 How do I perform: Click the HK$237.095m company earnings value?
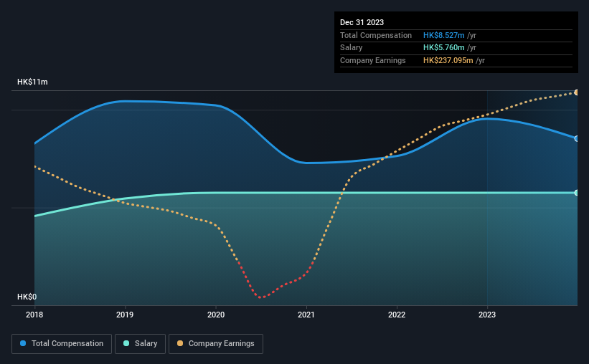coord(448,60)
